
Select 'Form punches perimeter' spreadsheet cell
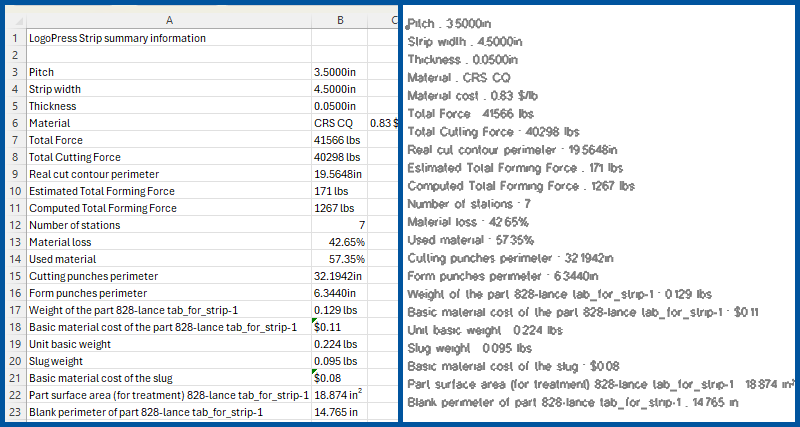coord(169,293)
